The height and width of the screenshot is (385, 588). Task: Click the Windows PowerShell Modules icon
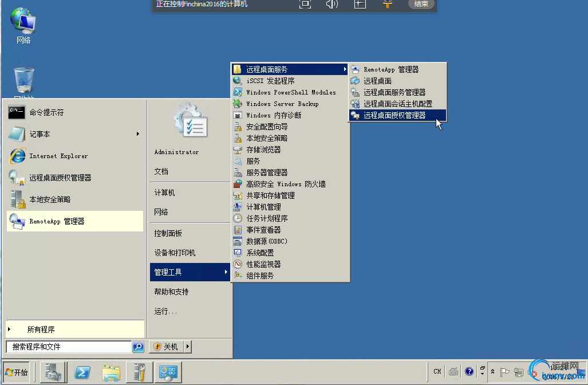tap(238, 92)
